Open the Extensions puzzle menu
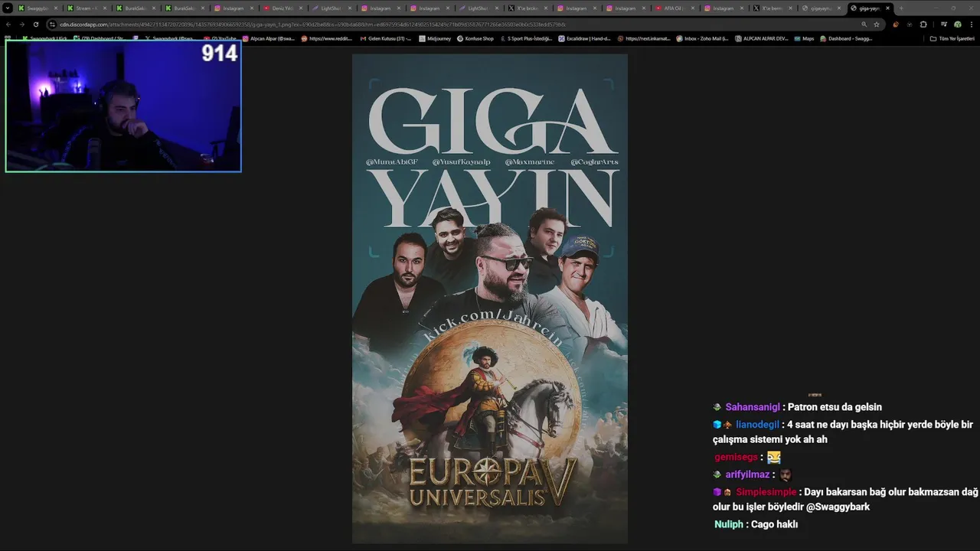The width and height of the screenshot is (980, 551). tap(923, 24)
